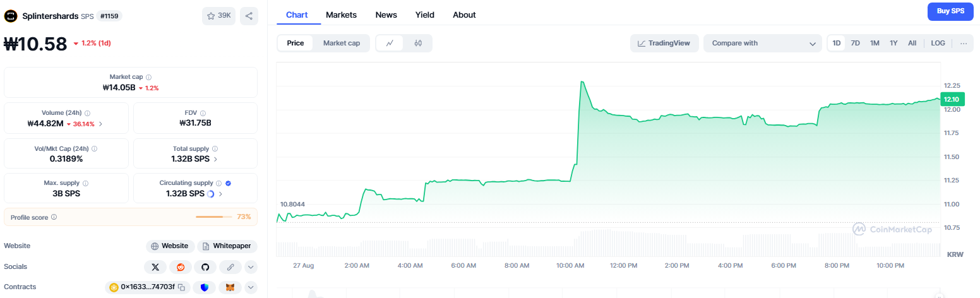This screenshot has height=298, width=980.
Task: Click the Buy SPS button
Action: coord(950,11)
